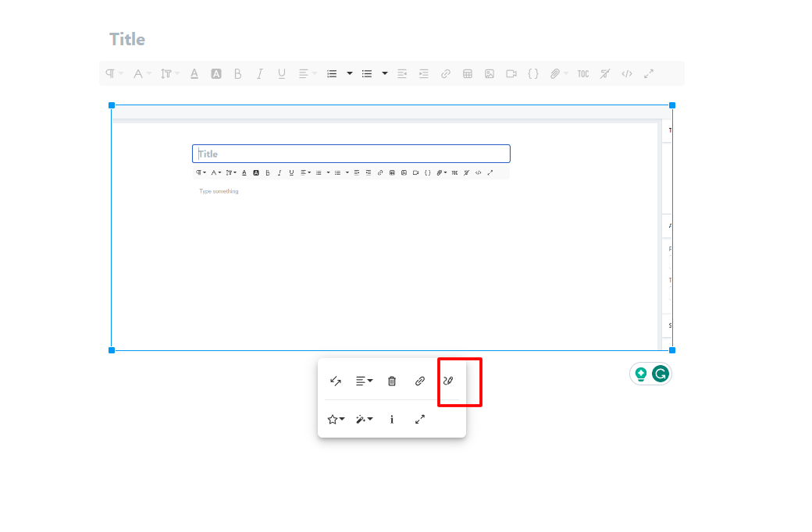Click the green Grammarly G icon
The height and width of the screenshot is (532, 812).
tap(661, 374)
